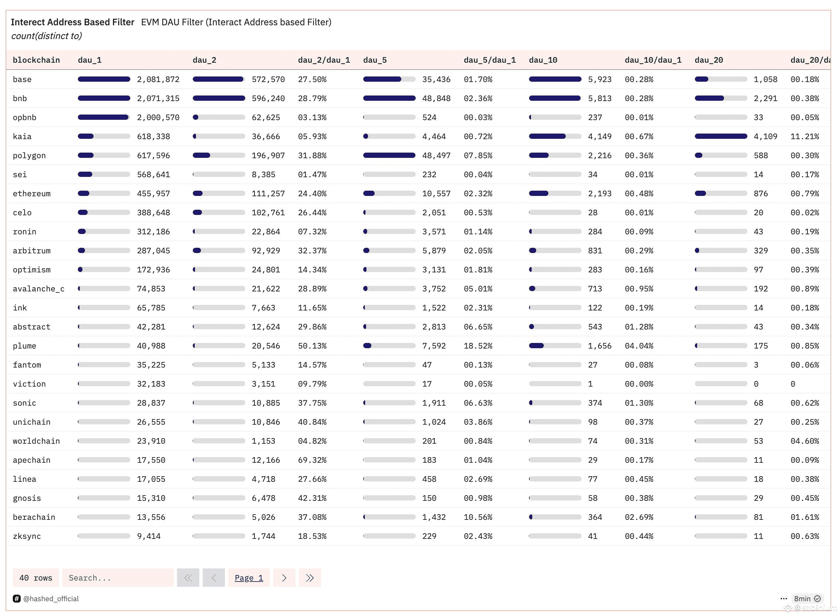This screenshot has width=840, height=616.
Task: Select the 'apechain' blockchain cell
Action: (32, 460)
